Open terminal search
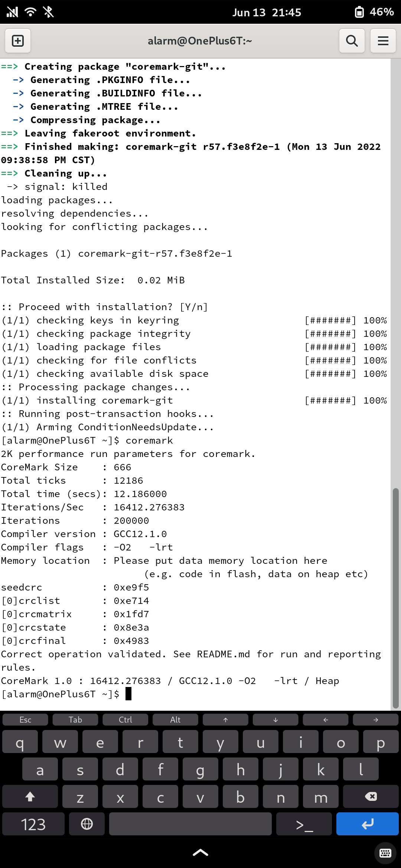This screenshot has height=868, width=401. [352, 41]
